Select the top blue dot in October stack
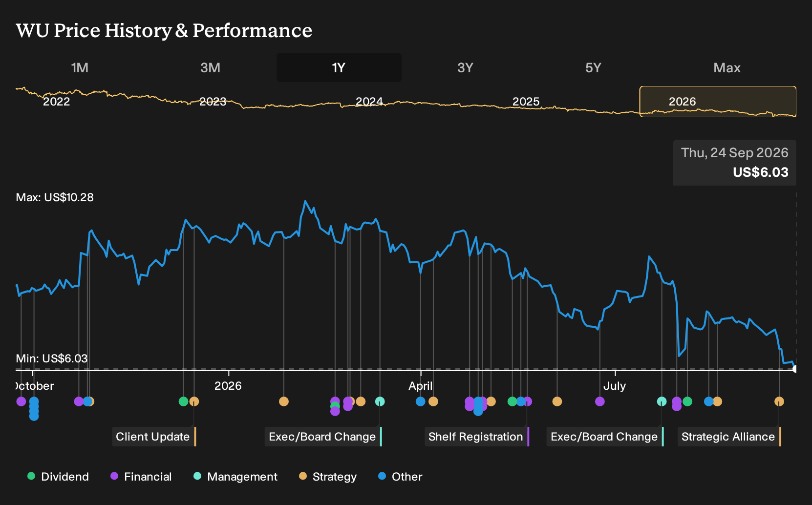Viewport: 812px width, 505px height. [x=34, y=401]
